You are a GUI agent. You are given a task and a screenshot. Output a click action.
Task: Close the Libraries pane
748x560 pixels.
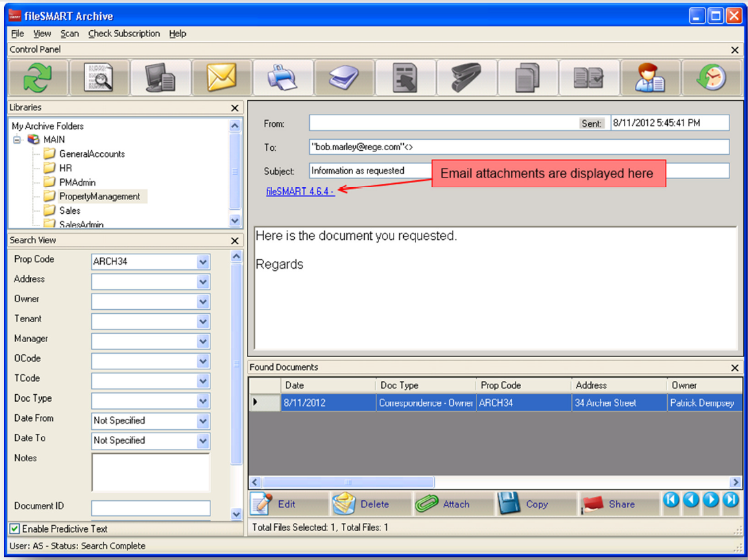pyautogui.click(x=234, y=108)
